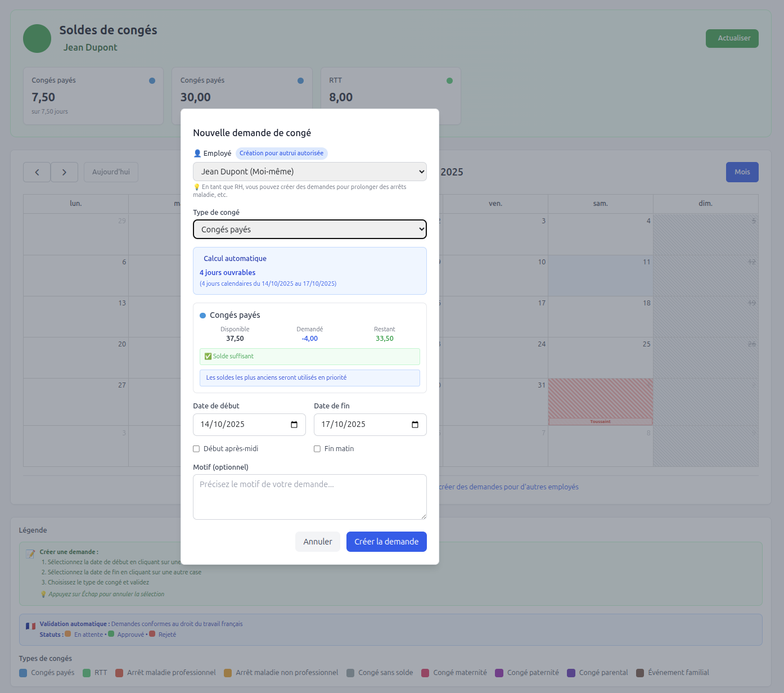
Task: Click the employee person icon in the dialog
Action: click(197, 154)
